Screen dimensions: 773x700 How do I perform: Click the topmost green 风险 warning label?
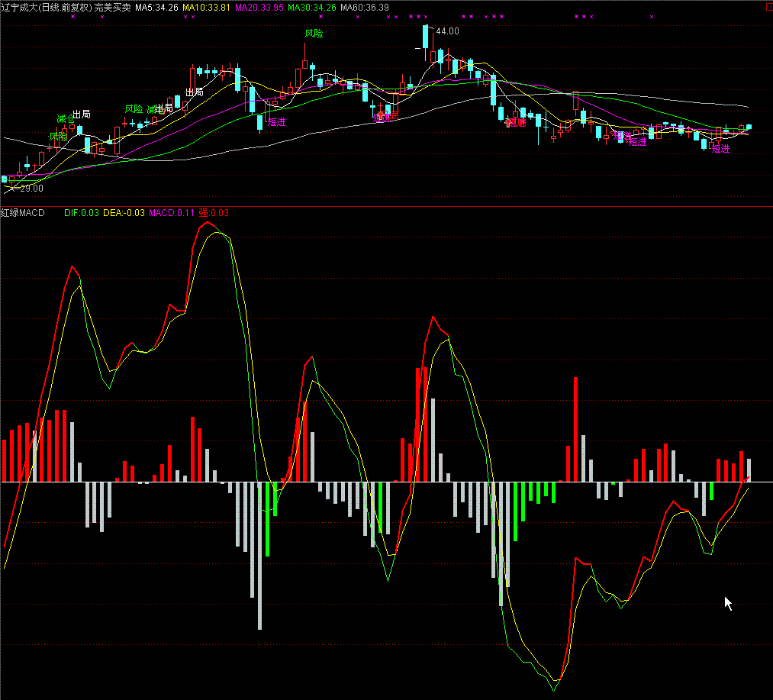pyautogui.click(x=314, y=34)
